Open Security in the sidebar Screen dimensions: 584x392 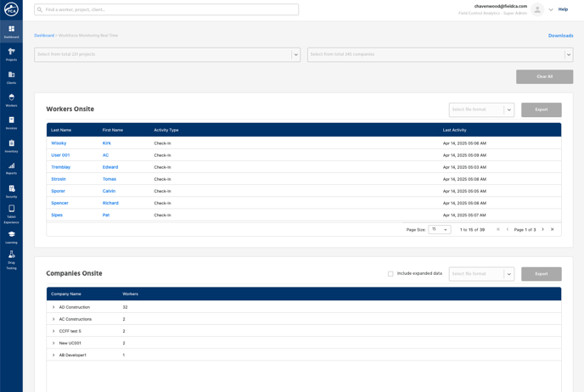click(x=11, y=192)
